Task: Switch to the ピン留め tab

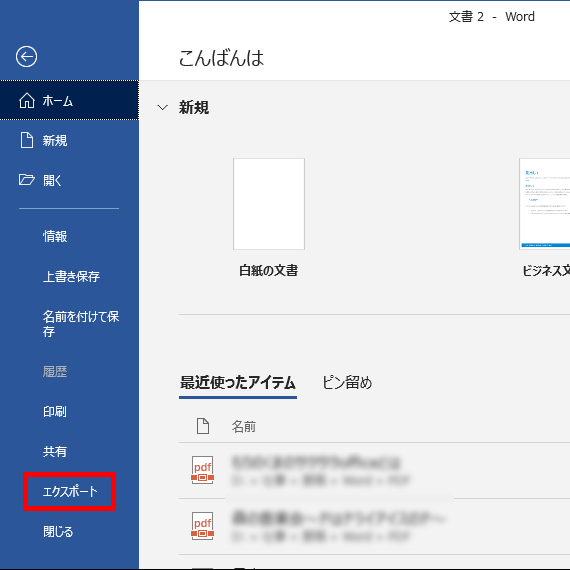Action: pos(347,382)
